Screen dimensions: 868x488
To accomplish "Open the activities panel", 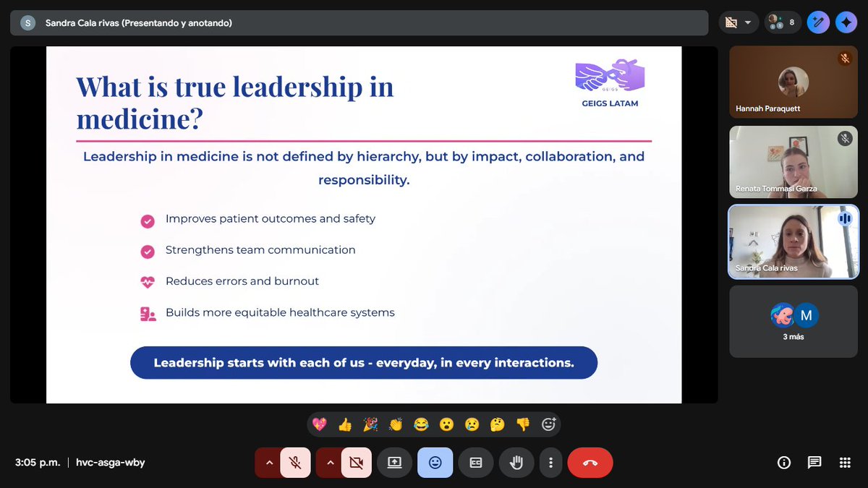I will tap(844, 463).
